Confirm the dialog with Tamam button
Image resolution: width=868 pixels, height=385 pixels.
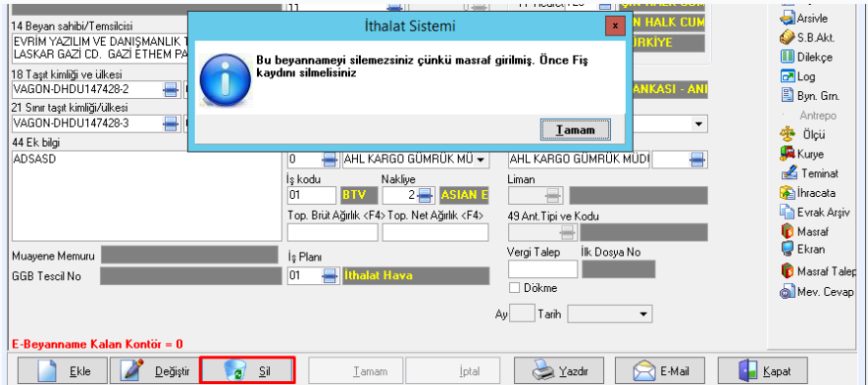(x=575, y=130)
